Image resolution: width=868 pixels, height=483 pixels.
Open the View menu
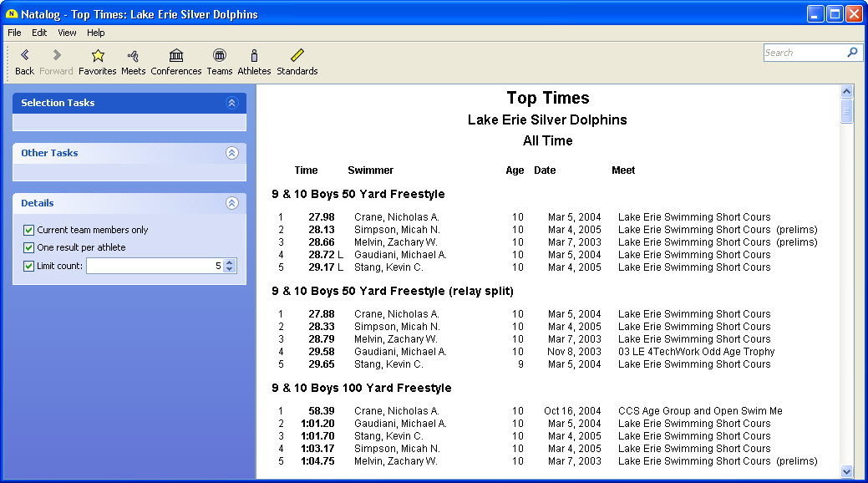coord(67,33)
